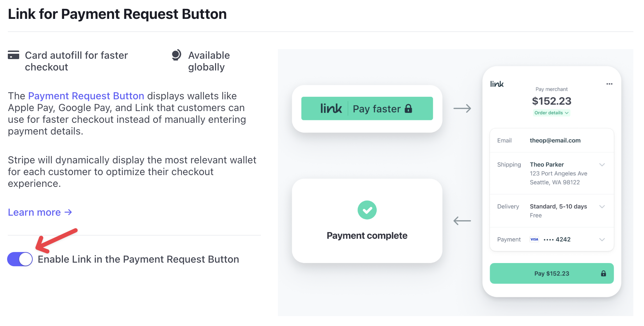644x326 pixels.
Task: Click the left arrow pointing to Payment complete
Action: point(462,221)
